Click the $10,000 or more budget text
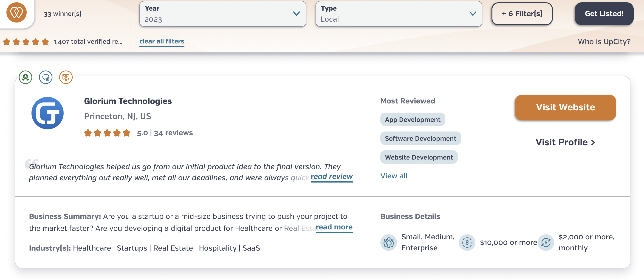This screenshot has width=644, height=280. tap(508, 243)
